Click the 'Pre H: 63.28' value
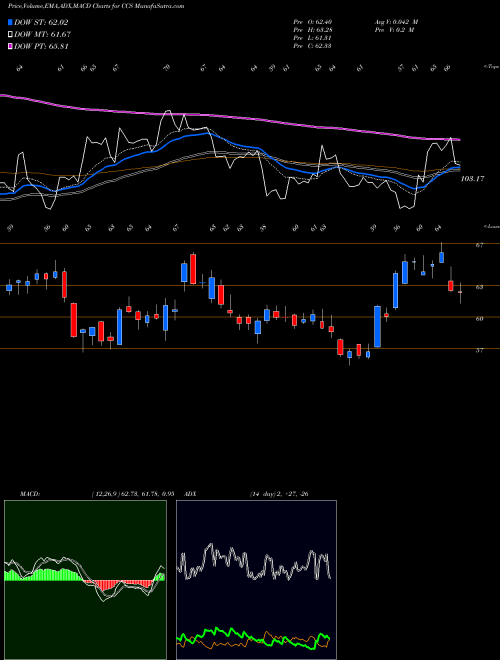500x660 pixels. 312,30
